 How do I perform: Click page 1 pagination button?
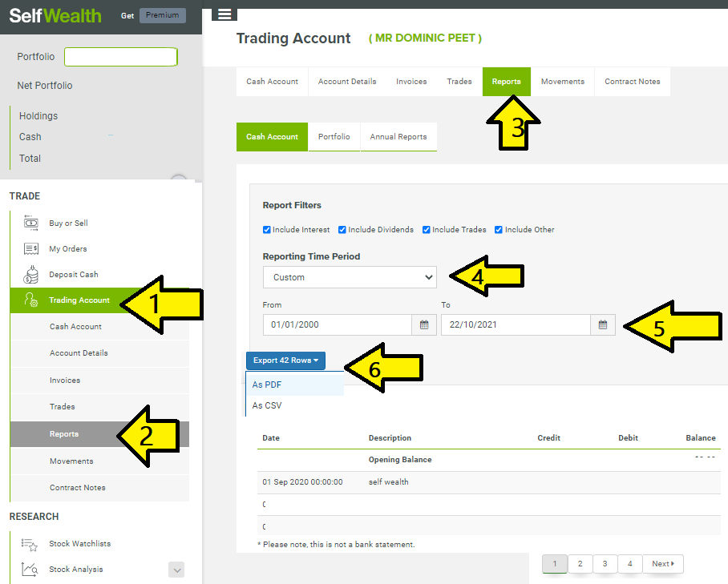[555, 564]
